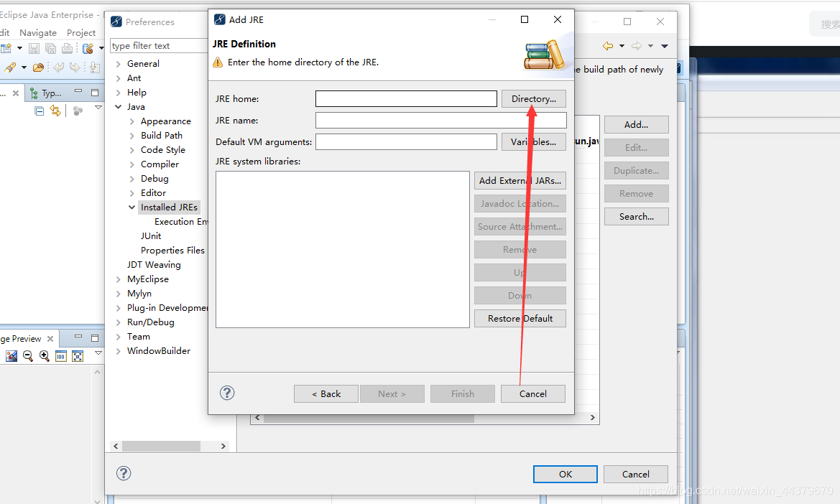Click Add External JARs... button
840x504 pixels.
(x=520, y=181)
